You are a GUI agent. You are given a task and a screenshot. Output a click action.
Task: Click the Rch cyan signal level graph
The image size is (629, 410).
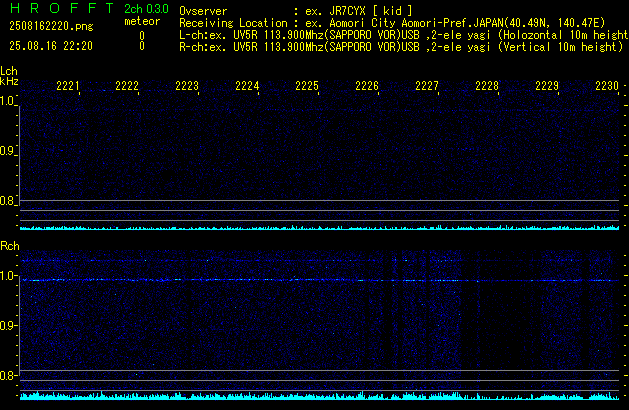coord(319,396)
